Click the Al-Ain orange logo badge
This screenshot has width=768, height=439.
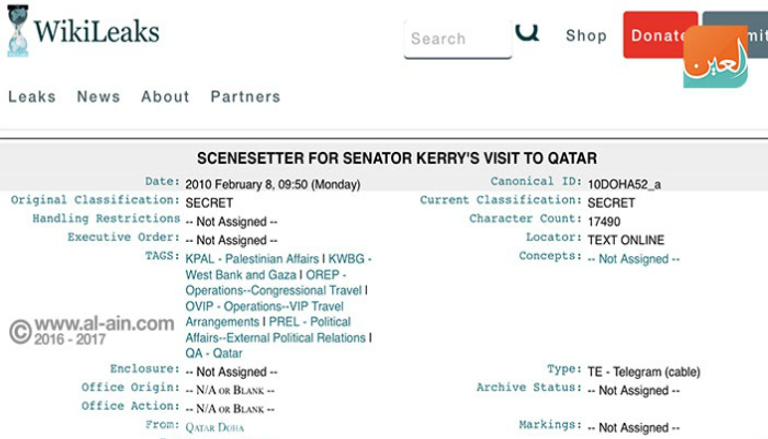pos(715,57)
